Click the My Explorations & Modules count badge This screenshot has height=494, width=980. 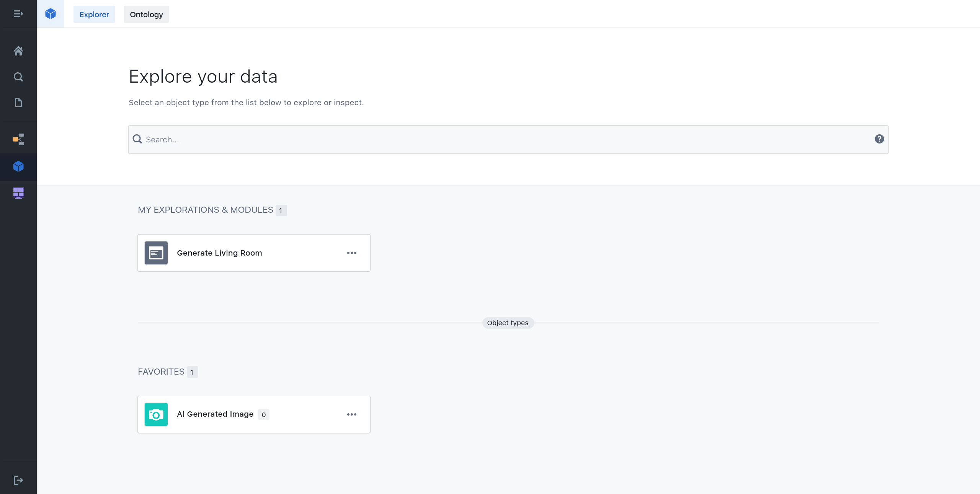281,210
